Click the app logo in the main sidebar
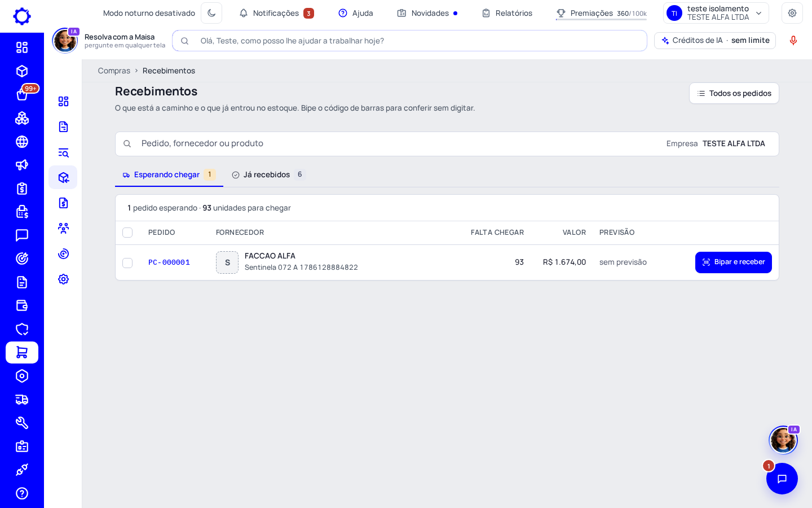The height and width of the screenshot is (508, 812). [x=22, y=16]
